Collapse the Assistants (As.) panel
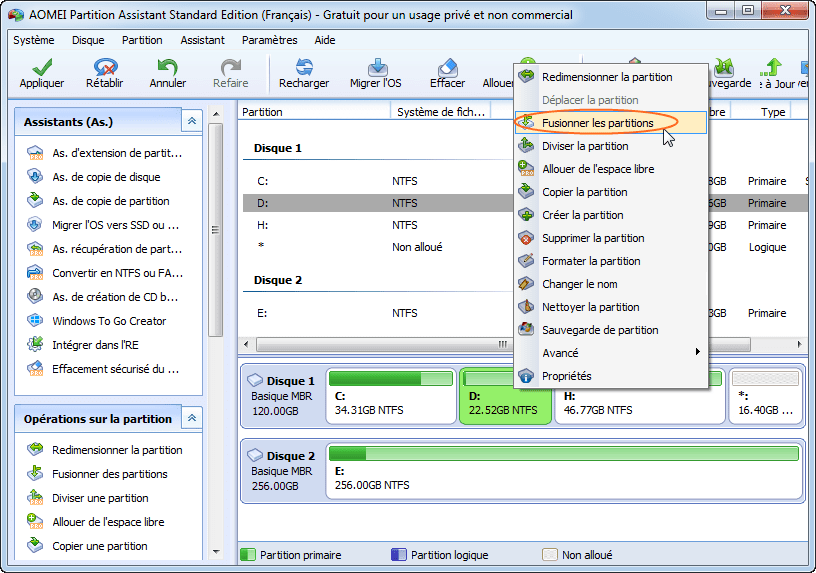Screen dimensions: 816x573 (192, 121)
